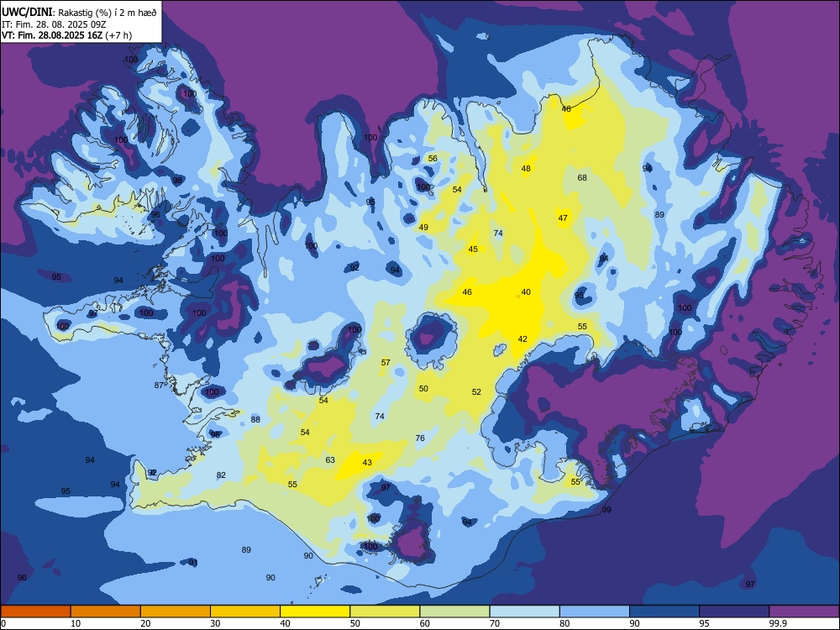The image size is (840, 630).
Task: Click the 82 humidity value on the map
Action: [221, 475]
